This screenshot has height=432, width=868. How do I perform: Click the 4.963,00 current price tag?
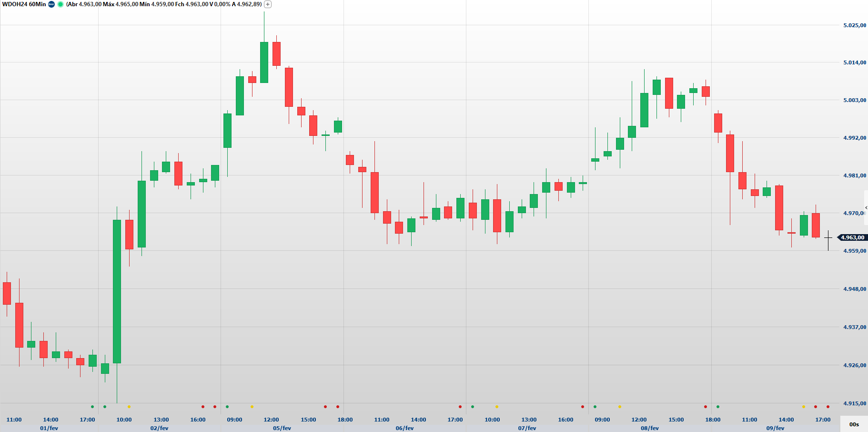(x=852, y=237)
